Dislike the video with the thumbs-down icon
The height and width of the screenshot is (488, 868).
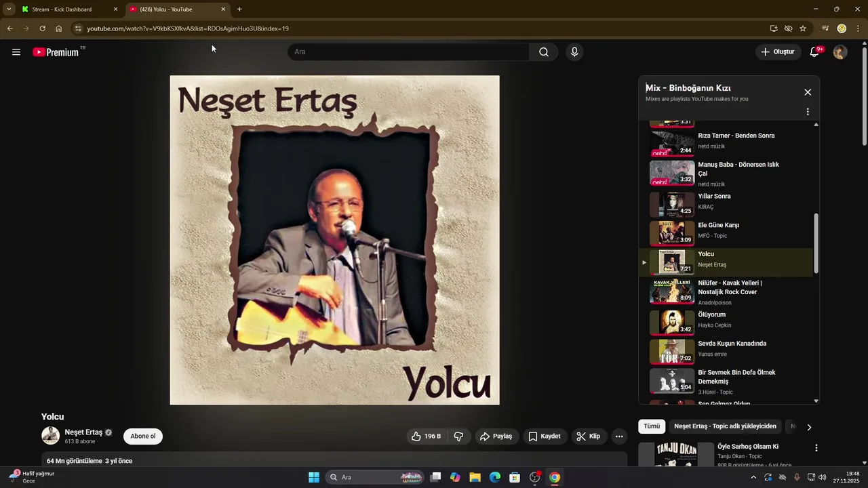(x=458, y=436)
